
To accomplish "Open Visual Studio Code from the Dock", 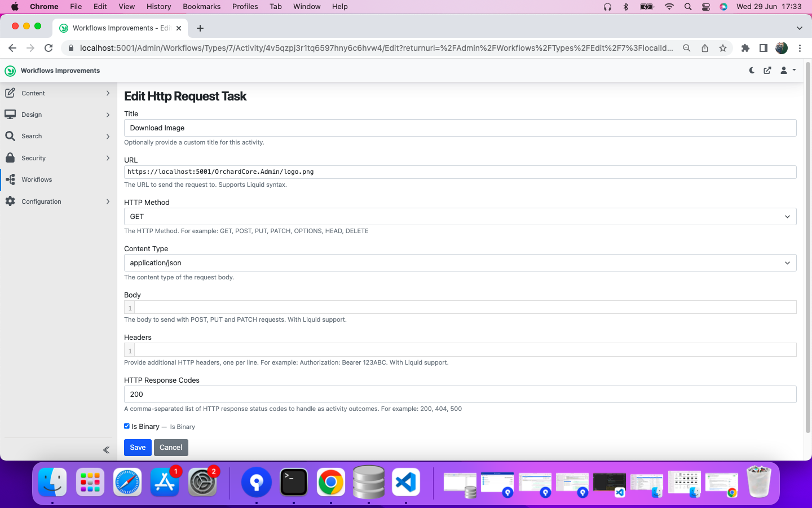I will (x=406, y=482).
